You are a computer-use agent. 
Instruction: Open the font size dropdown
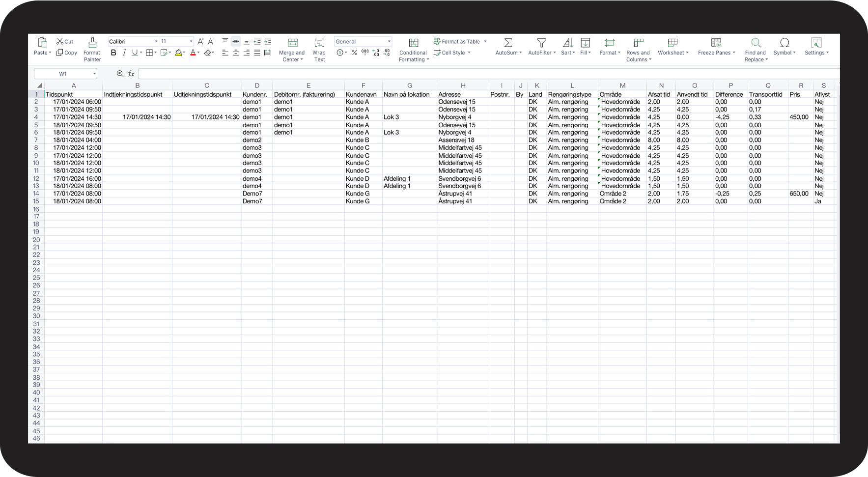[191, 42]
